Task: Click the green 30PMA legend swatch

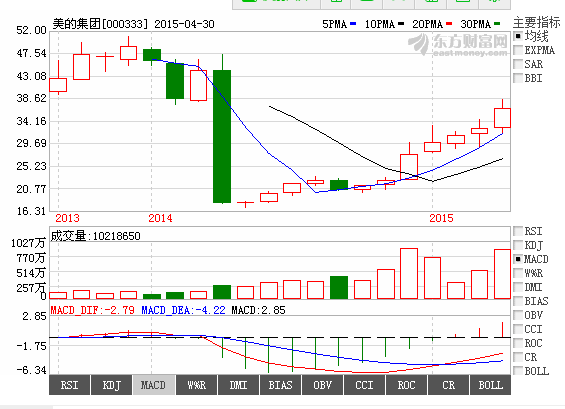Action: [497, 24]
